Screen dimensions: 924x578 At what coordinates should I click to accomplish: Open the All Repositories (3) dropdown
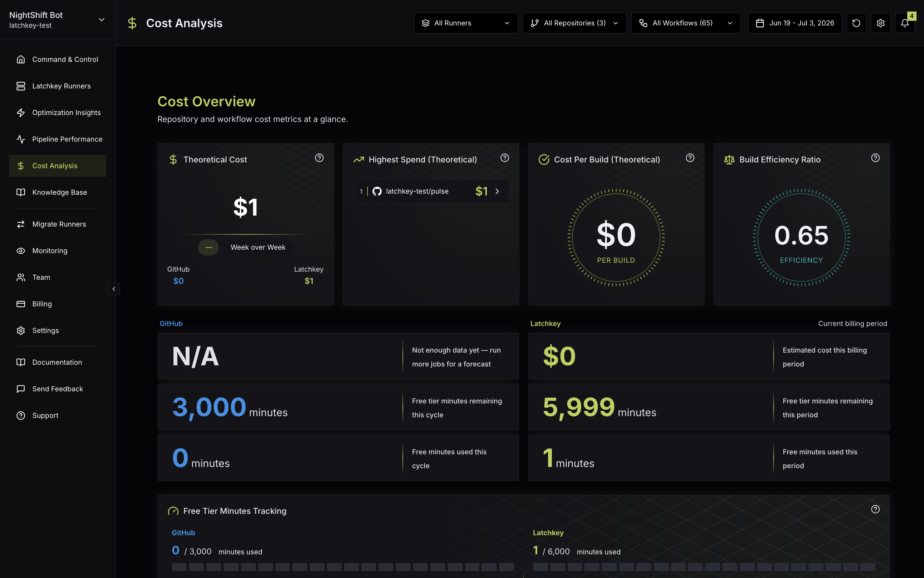click(x=574, y=23)
